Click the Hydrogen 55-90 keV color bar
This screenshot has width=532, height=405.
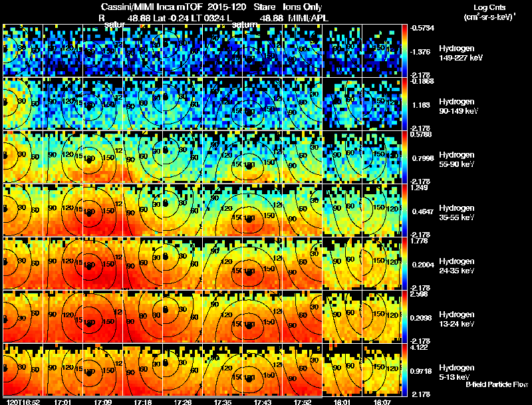[404, 157]
